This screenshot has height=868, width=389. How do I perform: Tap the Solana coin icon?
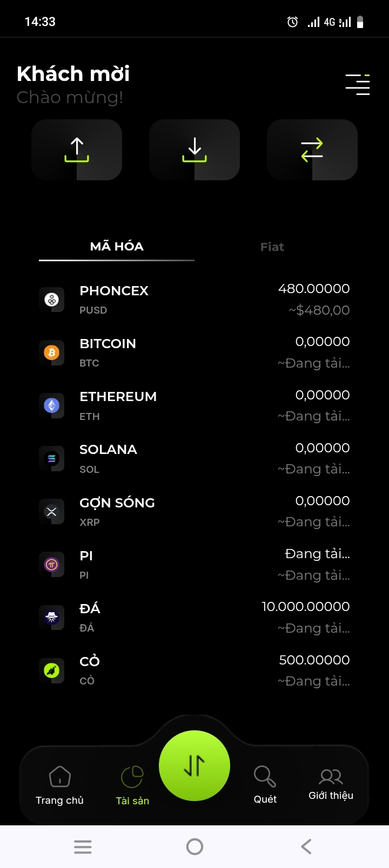pyautogui.click(x=52, y=458)
